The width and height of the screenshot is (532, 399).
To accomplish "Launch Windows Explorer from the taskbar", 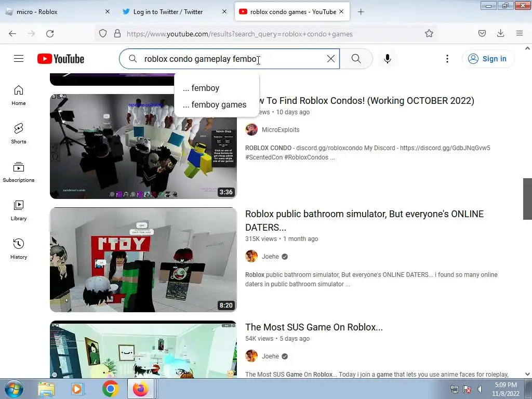I will coord(46,389).
